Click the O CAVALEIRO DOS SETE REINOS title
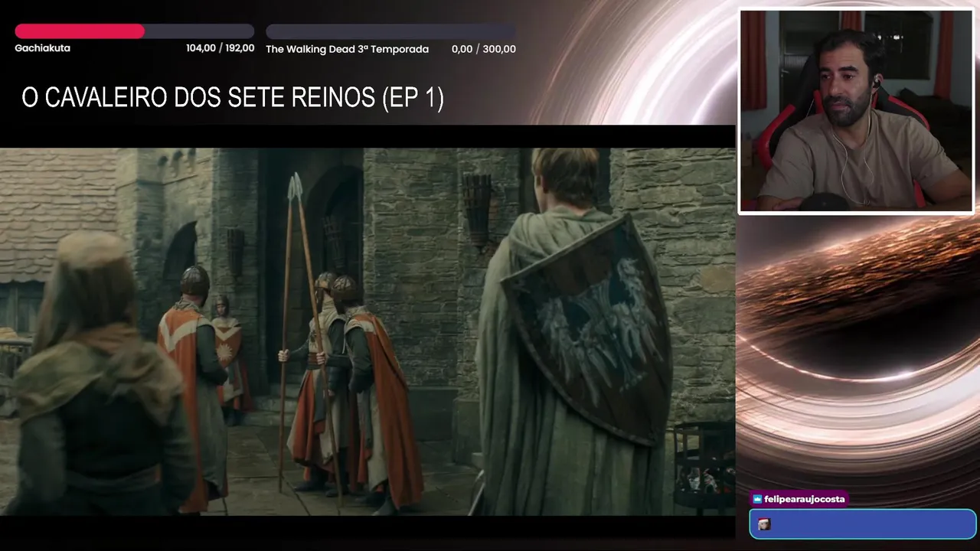The height and width of the screenshot is (551, 980). click(x=233, y=97)
